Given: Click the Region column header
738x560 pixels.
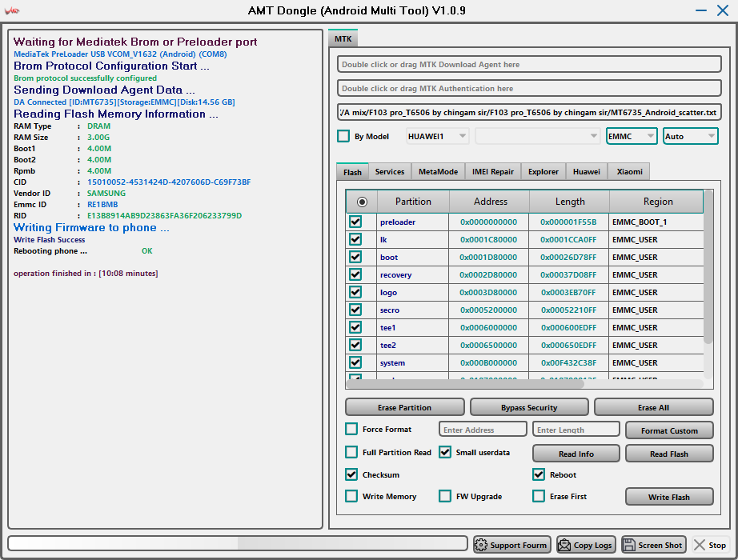Looking at the screenshot, I should 657,202.
